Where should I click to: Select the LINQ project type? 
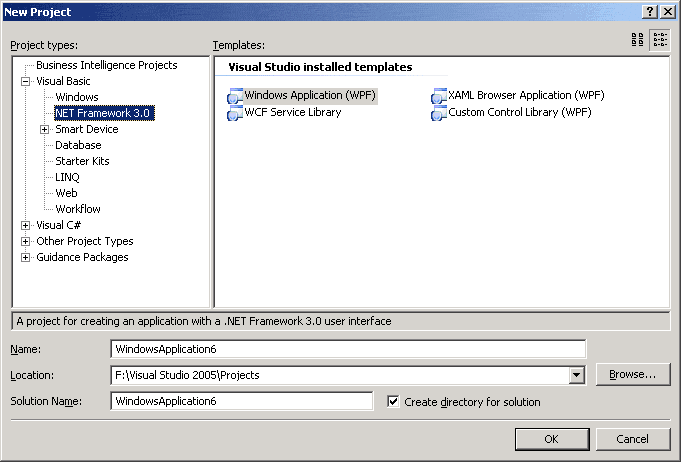coord(67,177)
